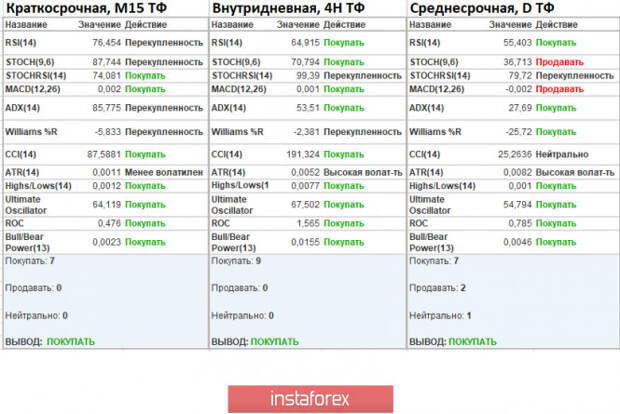Click the Значение column header in M15 table
620x414 pixels.
[99, 25]
